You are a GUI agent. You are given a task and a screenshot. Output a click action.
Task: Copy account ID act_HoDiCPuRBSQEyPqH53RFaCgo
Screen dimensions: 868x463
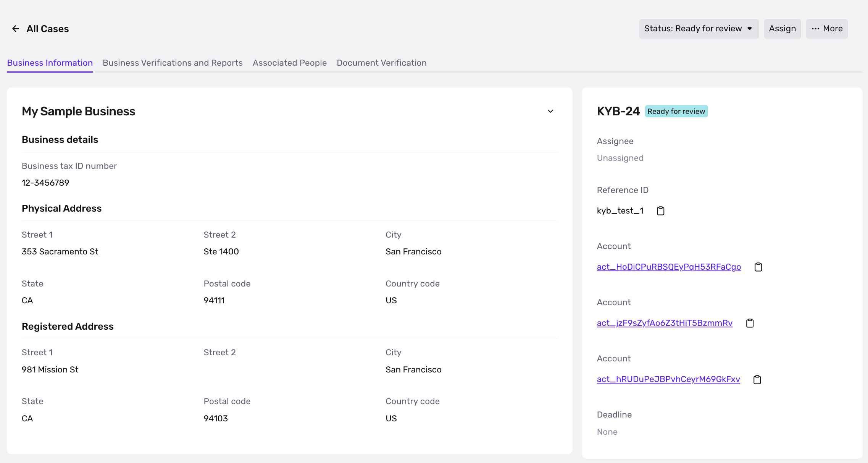click(758, 267)
